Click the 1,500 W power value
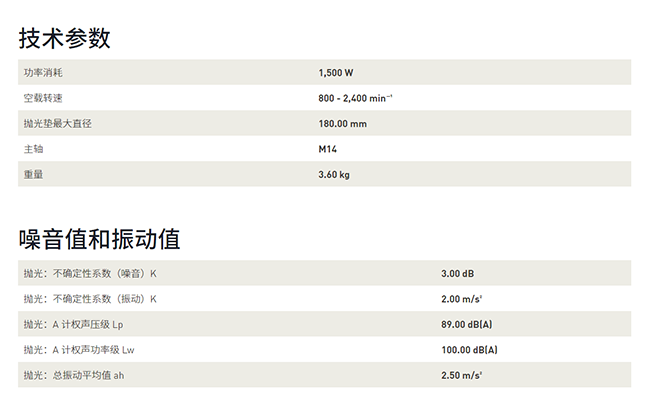Viewport: 650px width, 402px height. tap(335, 73)
